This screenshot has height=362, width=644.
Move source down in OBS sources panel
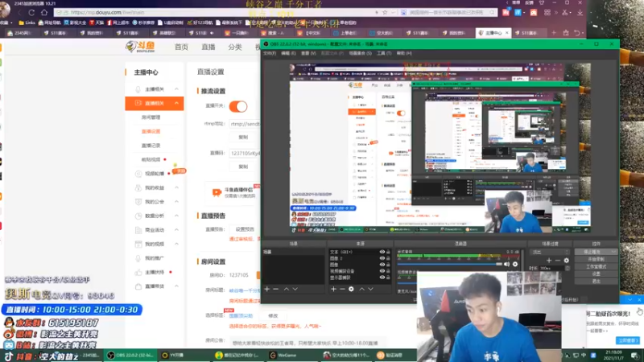pyautogui.click(x=370, y=289)
